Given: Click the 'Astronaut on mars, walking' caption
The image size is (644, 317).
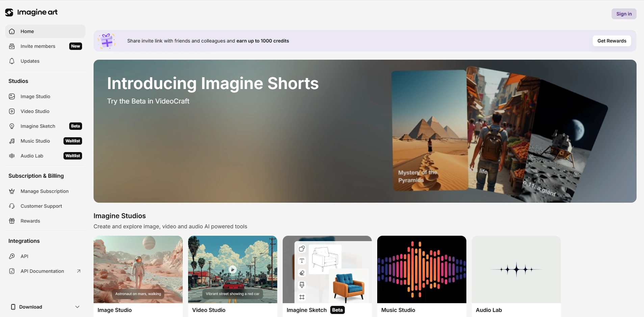Looking at the screenshot, I should (x=138, y=294).
